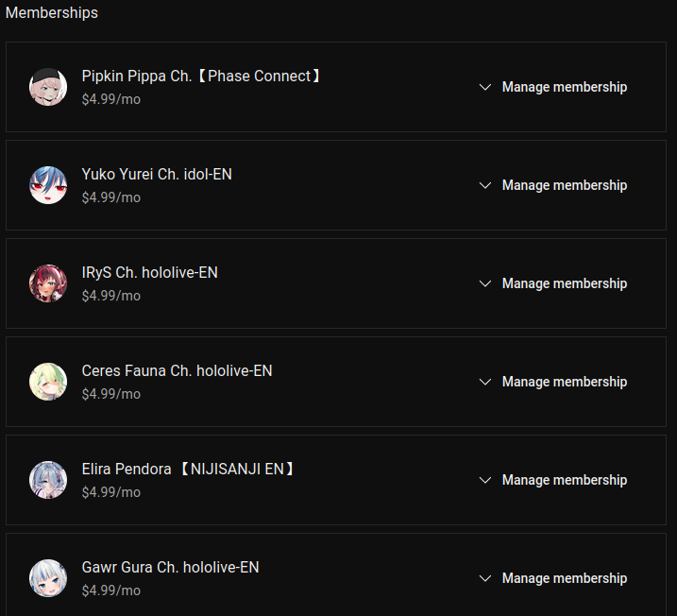Screen dimensions: 677x616
Task: Open Ceres Fauna channel avatar
Action: pyautogui.click(x=48, y=382)
